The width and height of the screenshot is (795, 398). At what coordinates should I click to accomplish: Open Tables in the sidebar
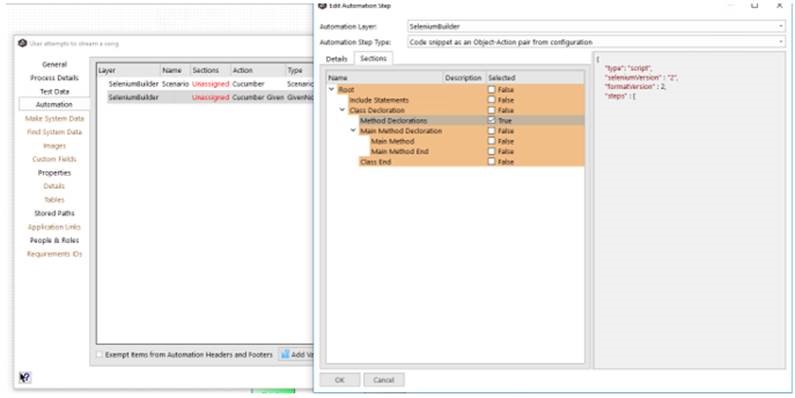tap(54, 200)
